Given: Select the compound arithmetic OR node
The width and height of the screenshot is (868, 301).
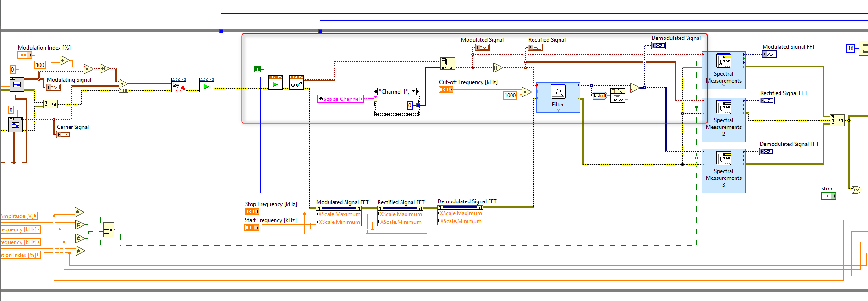Looking at the screenshot, I should [109, 229].
